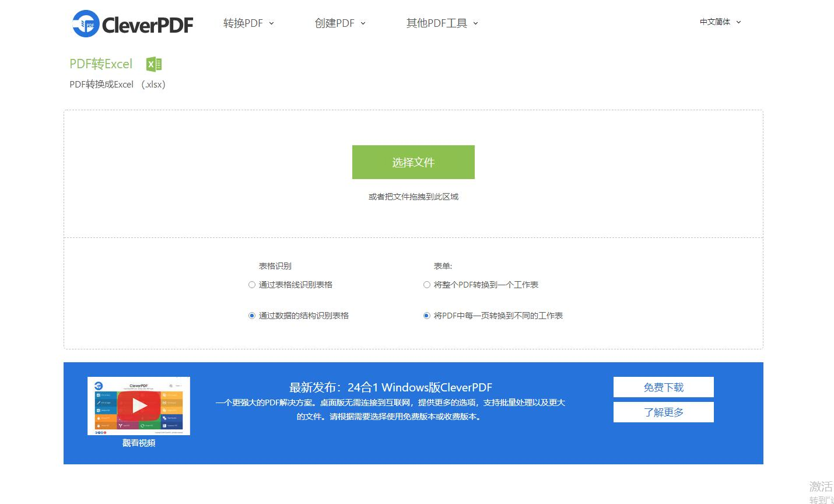Screen dimensions: 834x504
Task: Open the 创建PDF menu
Action: 340,23
